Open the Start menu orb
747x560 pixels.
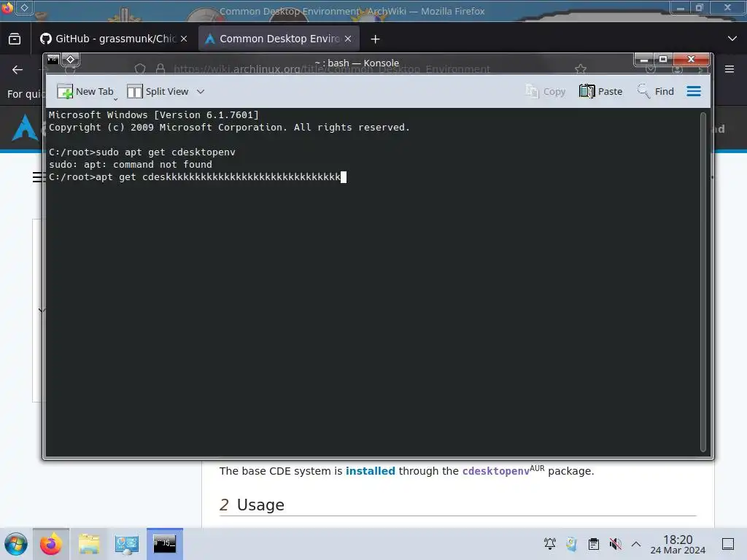pos(16,544)
